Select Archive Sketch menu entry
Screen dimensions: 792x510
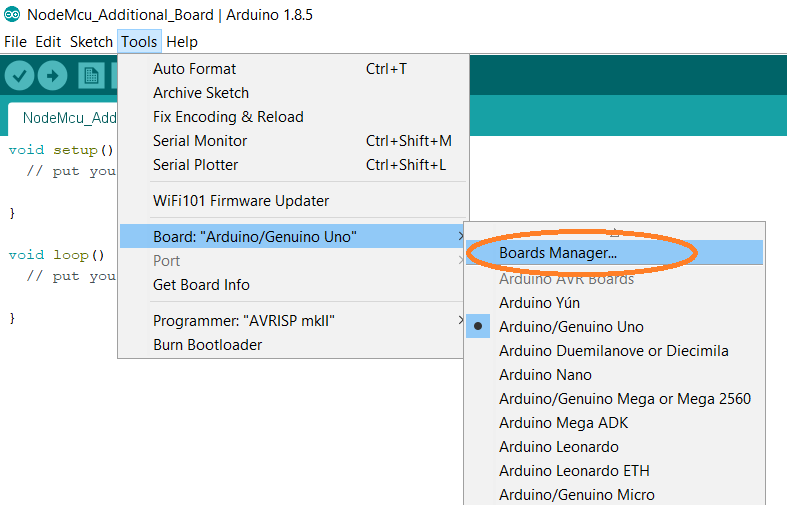(201, 93)
